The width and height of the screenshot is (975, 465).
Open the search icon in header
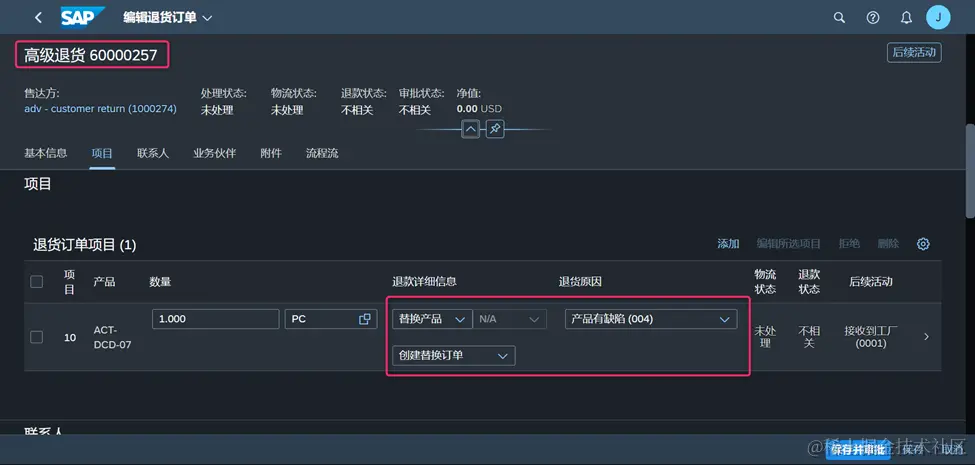coord(839,17)
